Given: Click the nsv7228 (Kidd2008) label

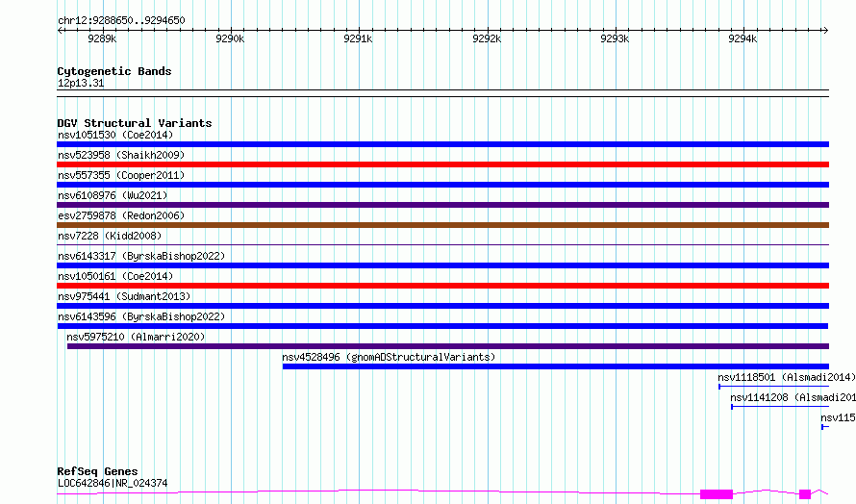Looking at the screenshot, I should click(x=110, y=236).
